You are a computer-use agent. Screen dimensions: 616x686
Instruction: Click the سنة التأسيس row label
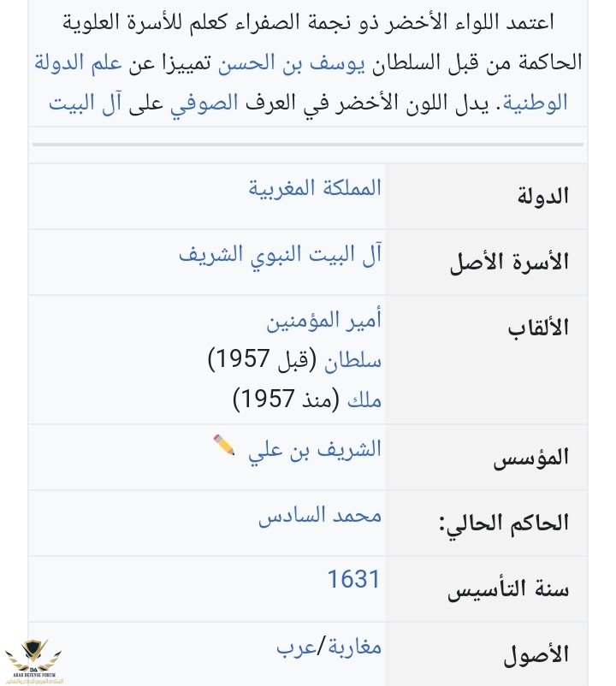tap(508, 589)
